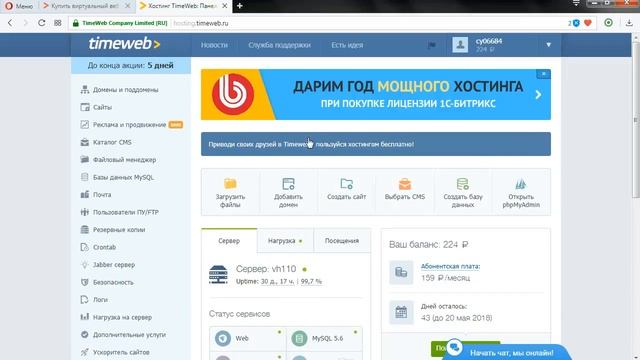Click the uptime value 99,7 %
Image resolution: width=640 pixels, height=360 pixels.
click(311, 281)
